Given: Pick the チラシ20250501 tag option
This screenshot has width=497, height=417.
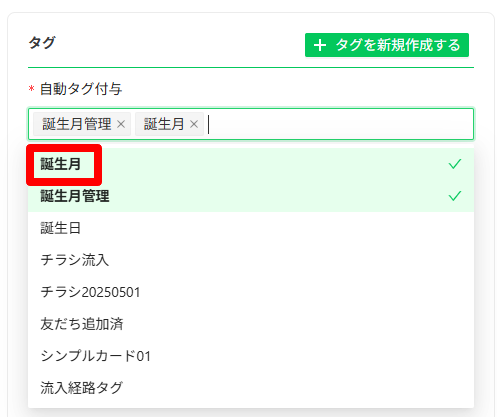Looking at the screenshot, I should 251,292.
